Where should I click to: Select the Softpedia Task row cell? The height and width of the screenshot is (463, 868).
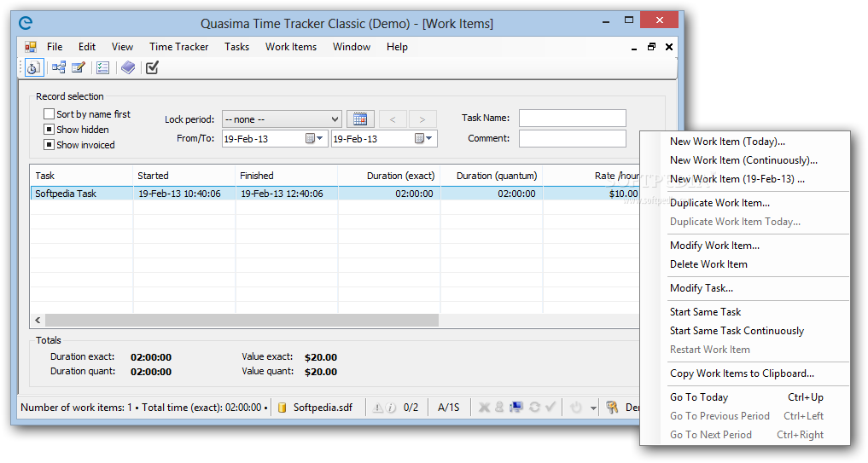click(x=81, y=194)
